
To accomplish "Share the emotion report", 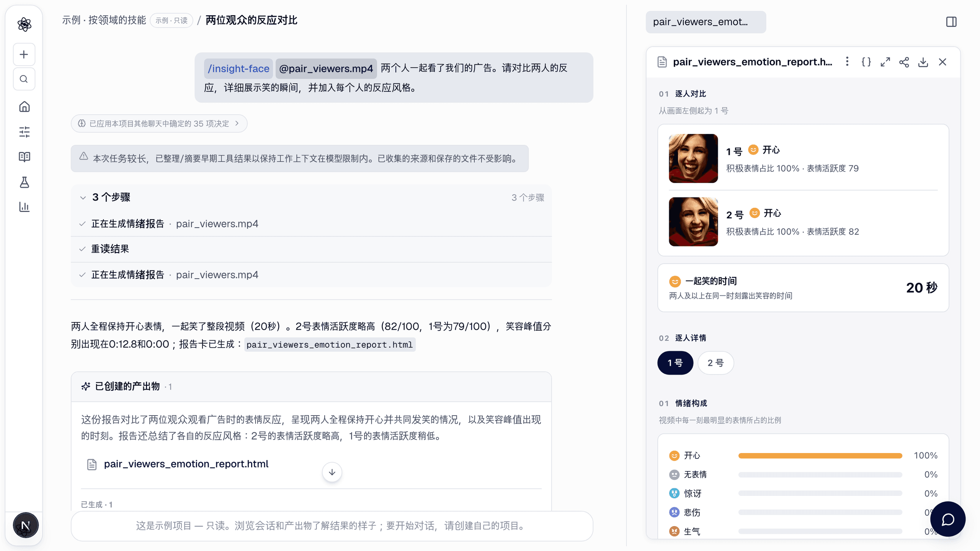I will (904, 62).
